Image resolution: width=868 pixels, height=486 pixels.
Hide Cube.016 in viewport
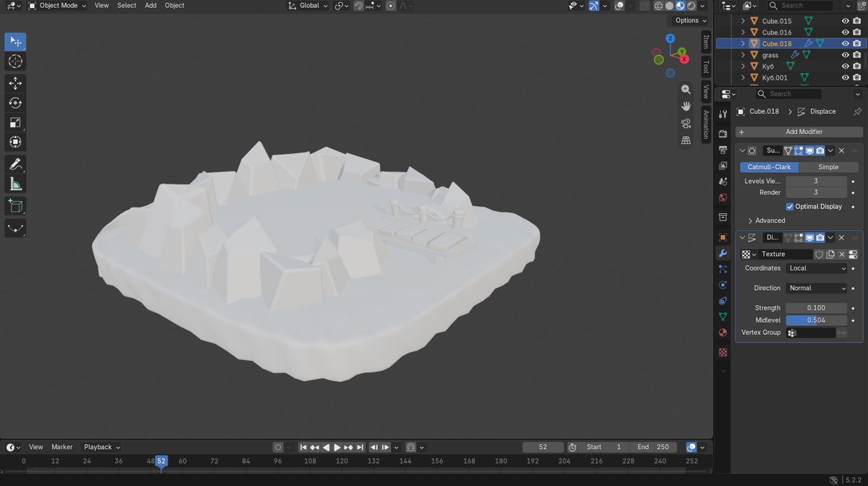(846, 32)
